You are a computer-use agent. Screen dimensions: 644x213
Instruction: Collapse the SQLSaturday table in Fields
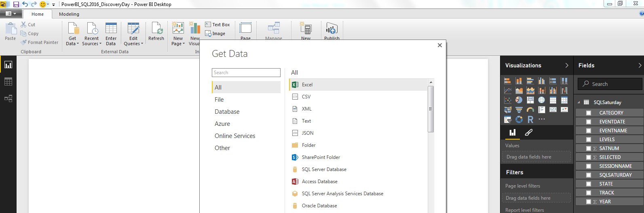tap(579, 102)
